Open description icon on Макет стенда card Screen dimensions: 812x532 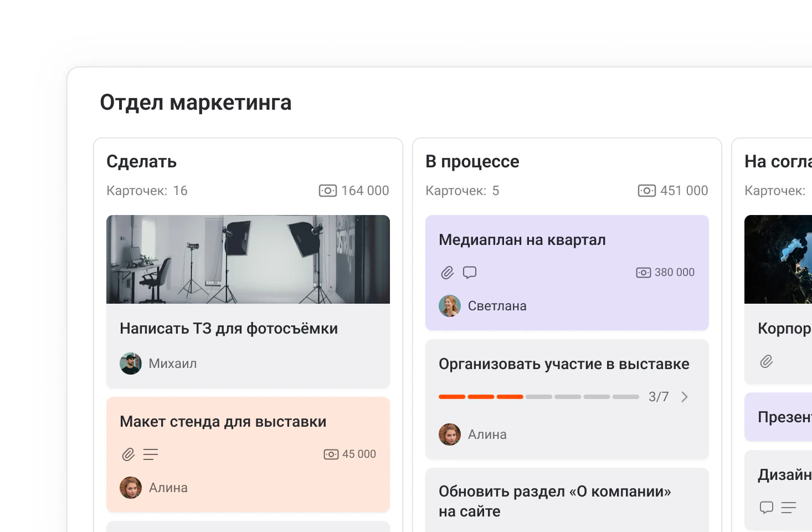coord(151,454)
